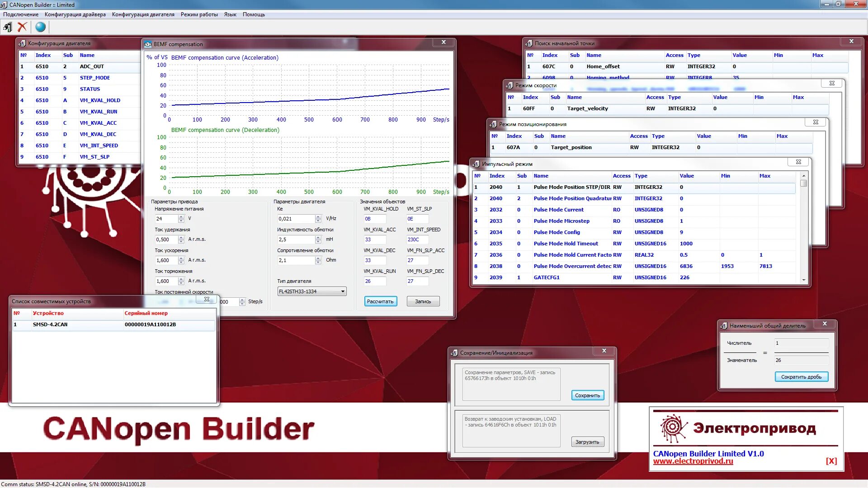
Task: Increase Ток удержания with up stepper arrow
Action: (181, 237)
